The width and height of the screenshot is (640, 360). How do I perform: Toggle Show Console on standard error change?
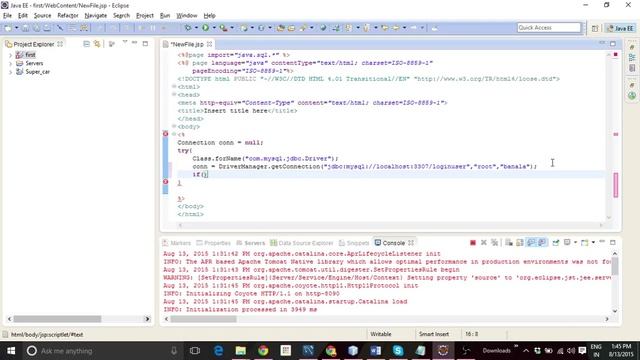[x=542, y=243]
